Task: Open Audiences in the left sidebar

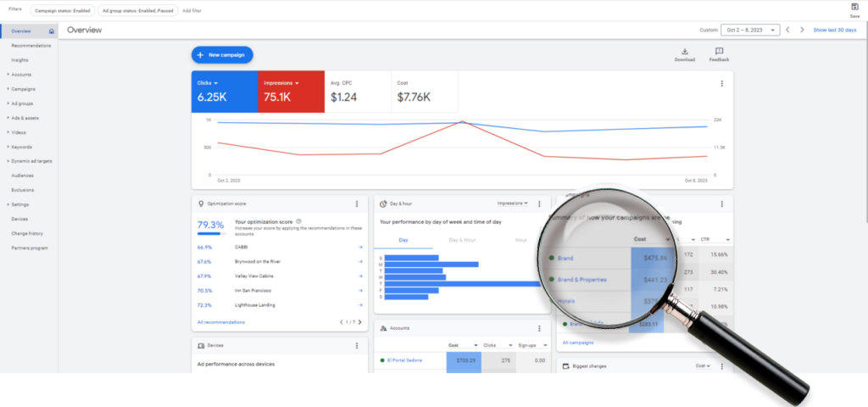Action: [x=22, y=176]
